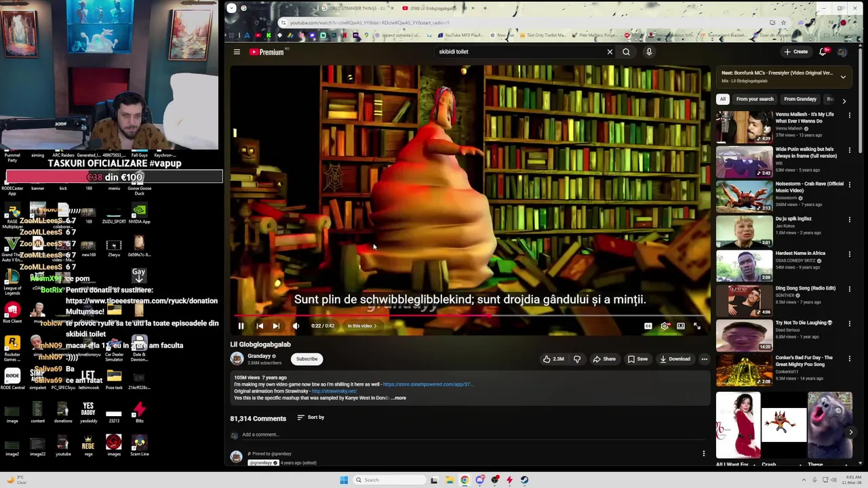Open more actions ellipsis beside Download
868x488 pixels.
(705, 359)
